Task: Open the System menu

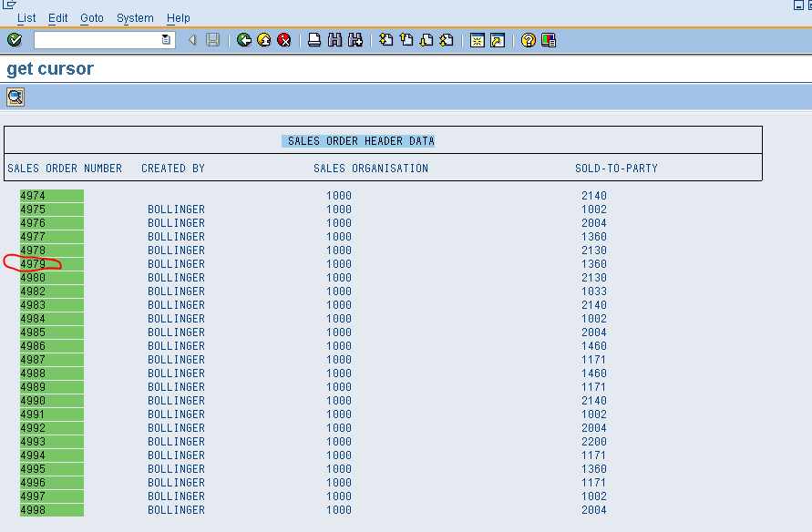Action: (x=134, y=17)
